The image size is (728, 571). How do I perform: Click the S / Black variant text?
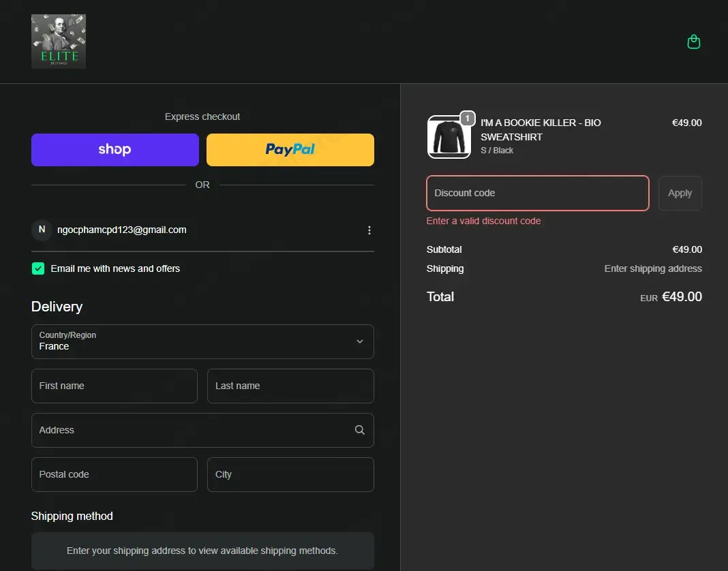497,151
